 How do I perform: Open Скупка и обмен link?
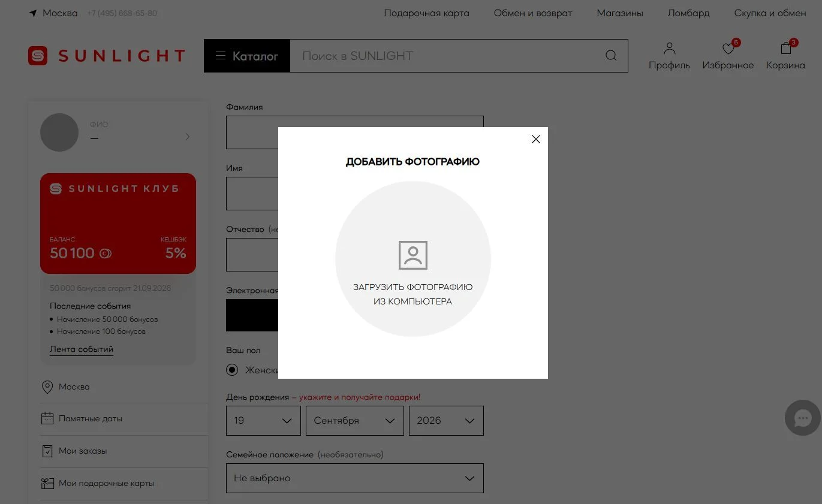click(x=770, y=13)
